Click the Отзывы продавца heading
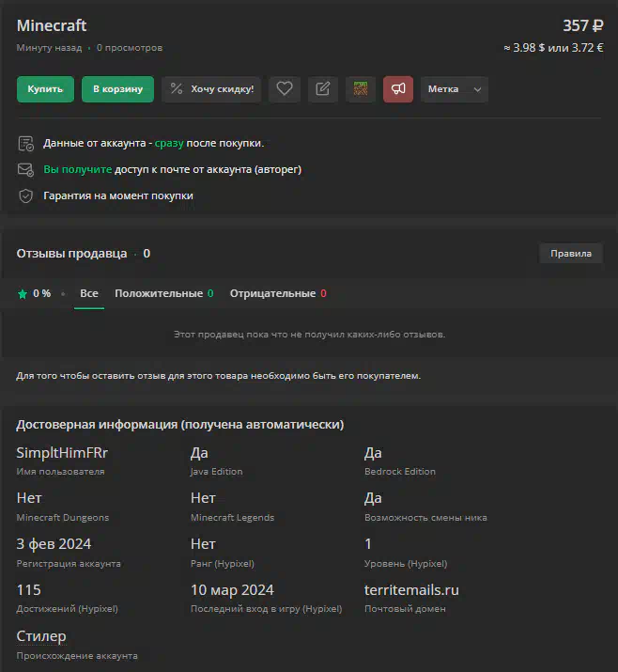This screenshot has height=672, width=618. point(72,254)
